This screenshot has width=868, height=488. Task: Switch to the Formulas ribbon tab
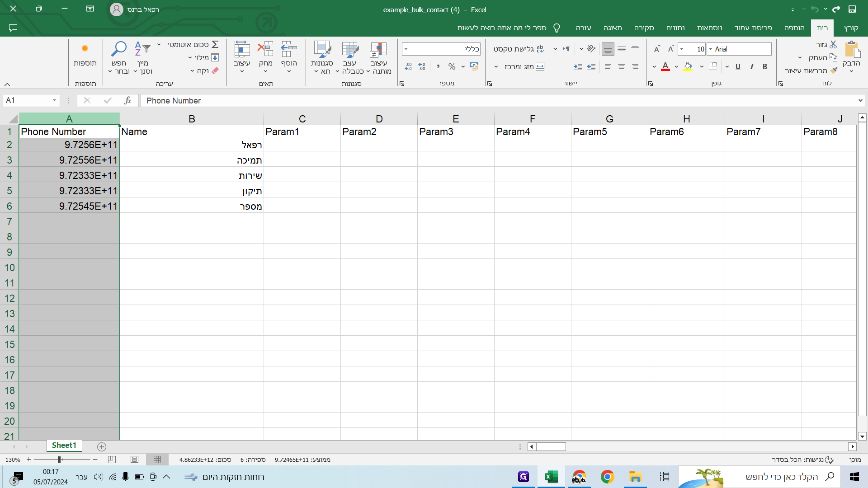point(709,28)
